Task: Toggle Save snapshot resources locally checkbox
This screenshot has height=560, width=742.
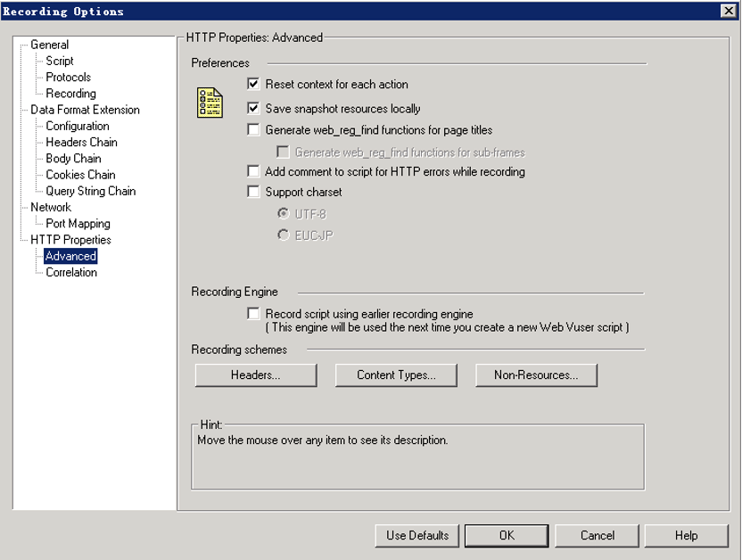Action: point(253,108)
